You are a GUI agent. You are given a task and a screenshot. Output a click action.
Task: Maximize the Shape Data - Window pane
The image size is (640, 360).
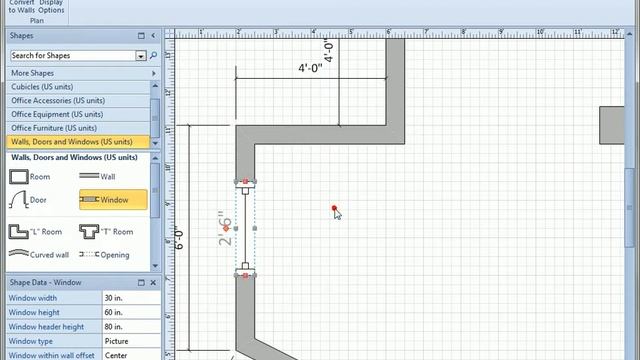[x=141, y=282]
